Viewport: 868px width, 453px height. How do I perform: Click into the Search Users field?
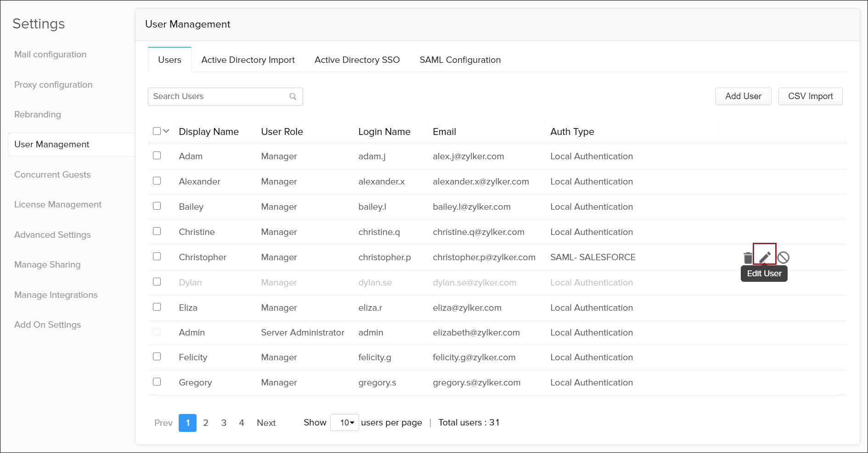218,96
